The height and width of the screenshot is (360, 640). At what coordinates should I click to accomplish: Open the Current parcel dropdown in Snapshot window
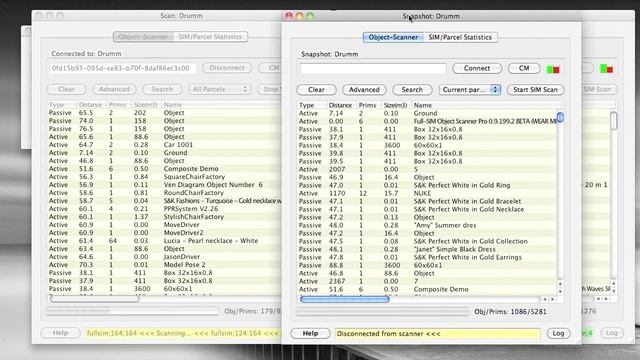click(470, 90)
